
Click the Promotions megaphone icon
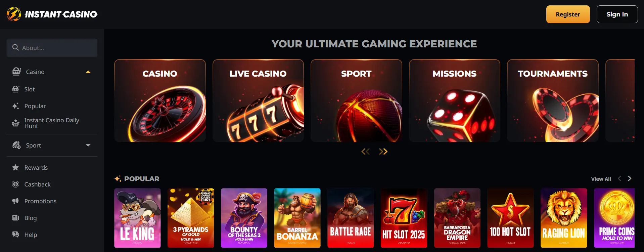coord(15,201)
